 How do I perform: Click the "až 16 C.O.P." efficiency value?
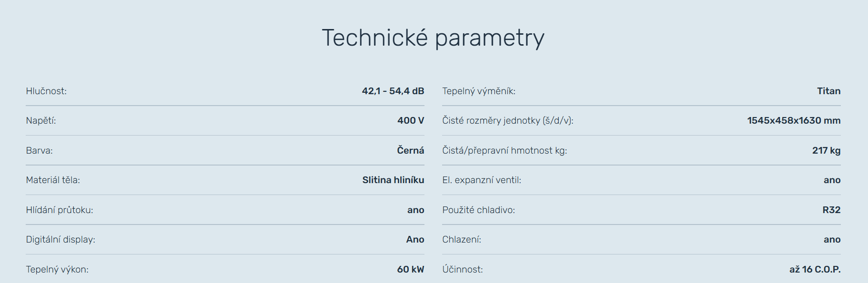(815, 269)
